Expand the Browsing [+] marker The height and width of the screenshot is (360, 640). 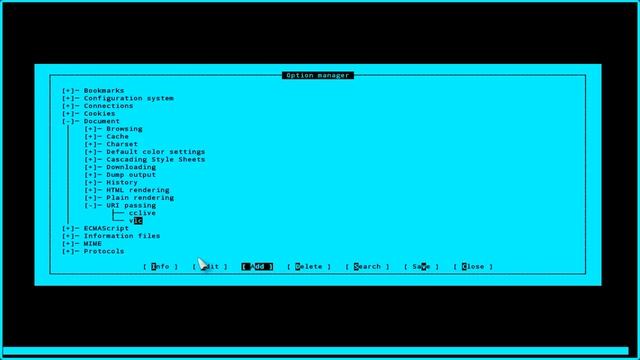pos(91,129)
